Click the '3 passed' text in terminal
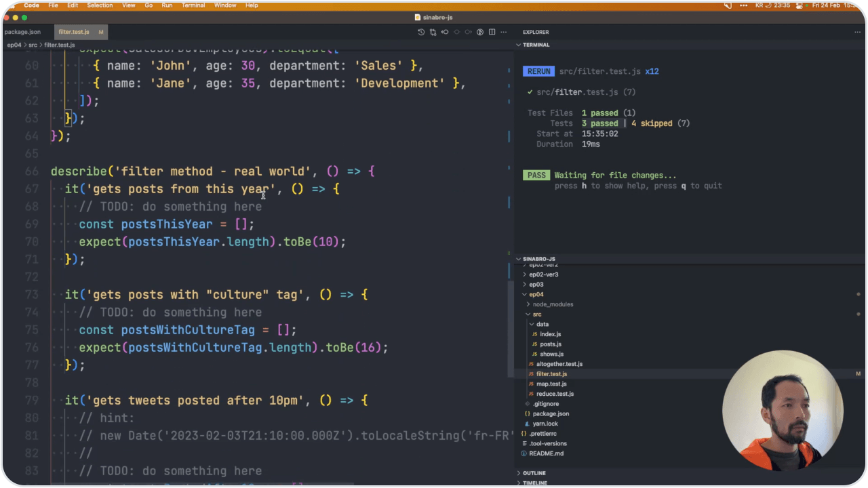Viewport: 868px width, 488px height. click(599, 123)
